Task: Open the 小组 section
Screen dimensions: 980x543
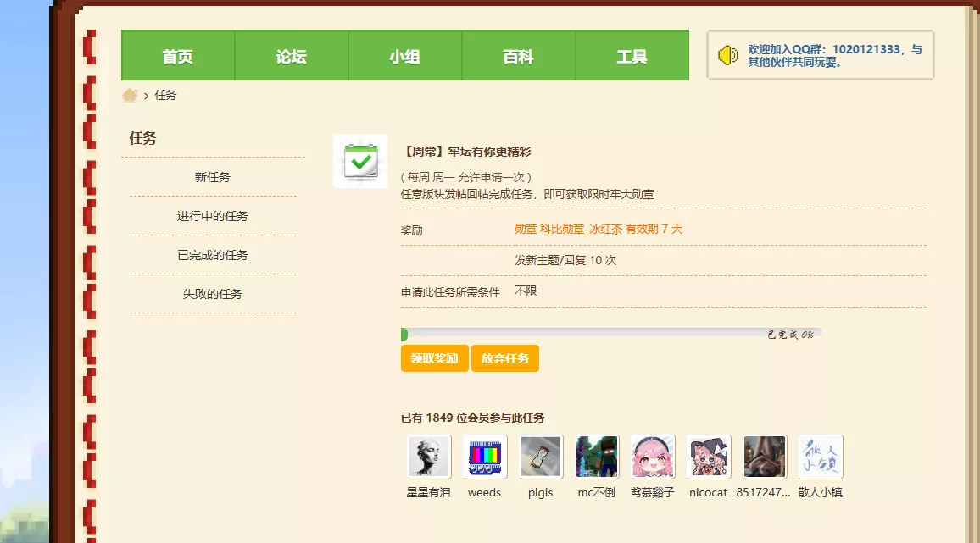Action: 404,55
